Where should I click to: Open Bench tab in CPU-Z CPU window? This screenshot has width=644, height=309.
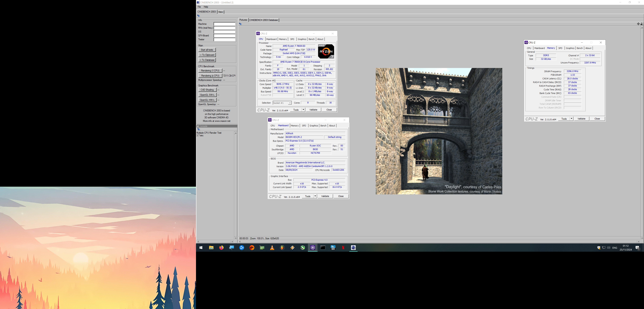point(311,39)
